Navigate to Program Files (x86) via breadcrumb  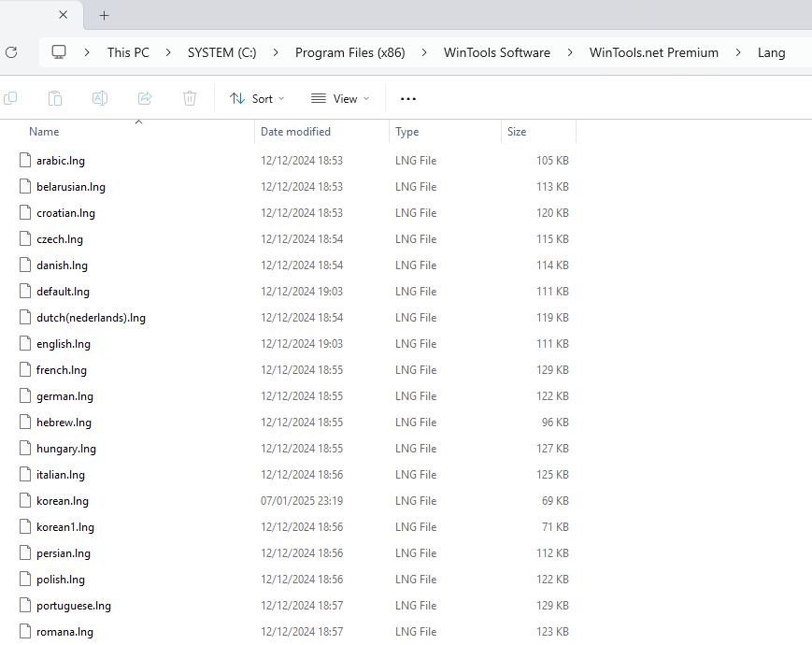click(x=349, y=53)
